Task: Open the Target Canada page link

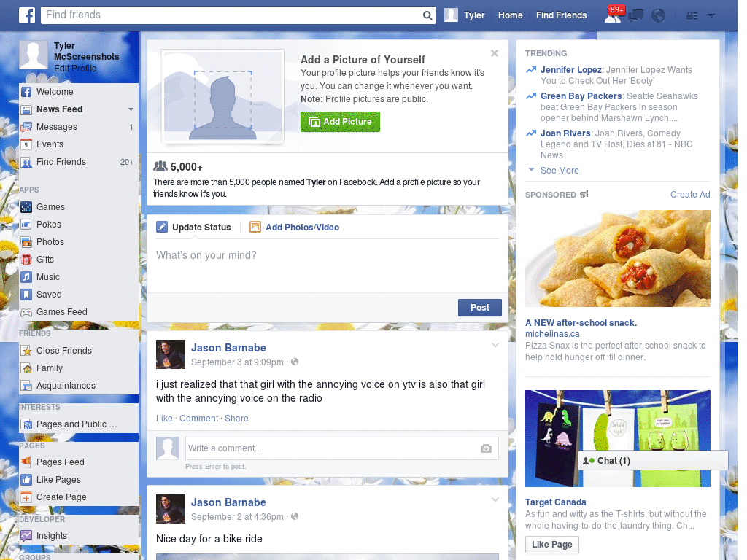Action: tap(555, 502)
